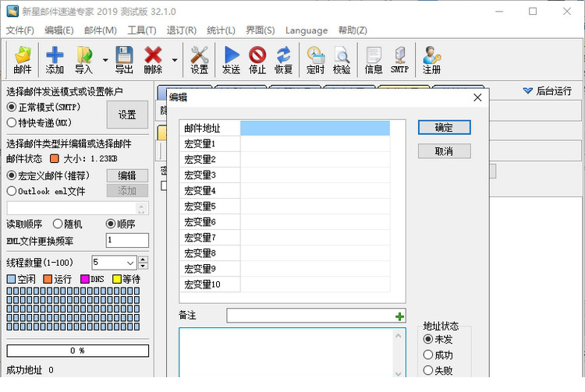Click the 确定 button in edit dialog
Image resolution: width=585 pixels, height=392 pixels.
click(445, 127)
